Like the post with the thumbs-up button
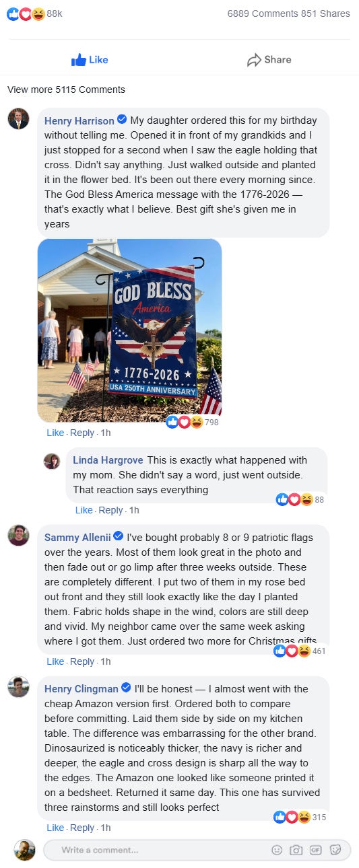The image size is (359, 868). click(x=90, y=60)
